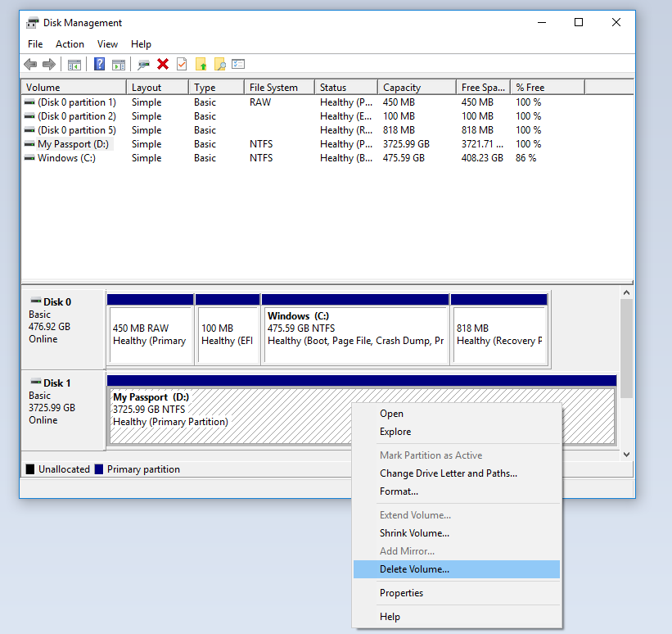Sort by the File System column header
Viewport: 672px width, 634px height.
pyautogui.click(x=279, y=87)
